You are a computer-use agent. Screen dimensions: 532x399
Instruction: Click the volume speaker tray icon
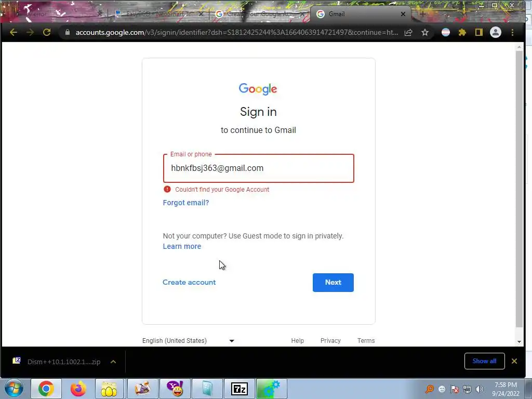click(479, 389)
